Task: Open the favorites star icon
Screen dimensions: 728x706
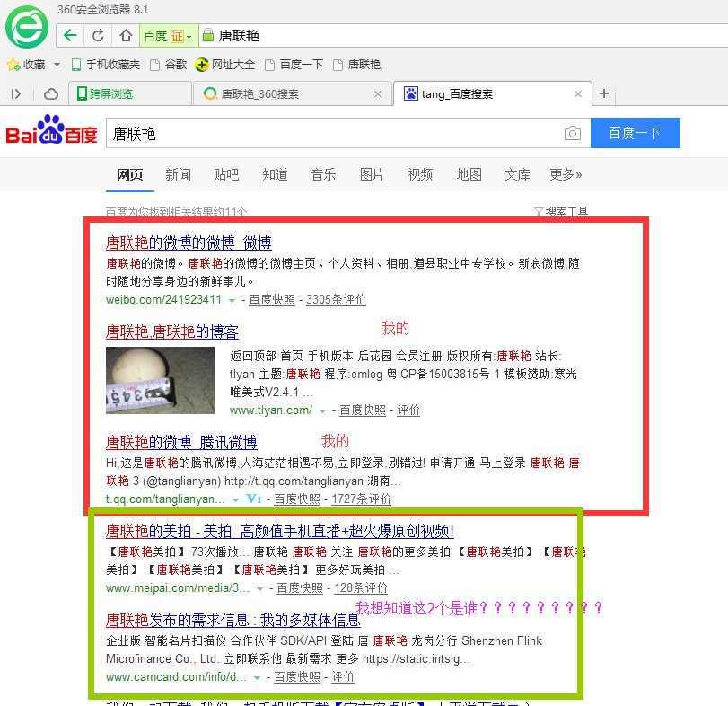Action: coord(13,65)
